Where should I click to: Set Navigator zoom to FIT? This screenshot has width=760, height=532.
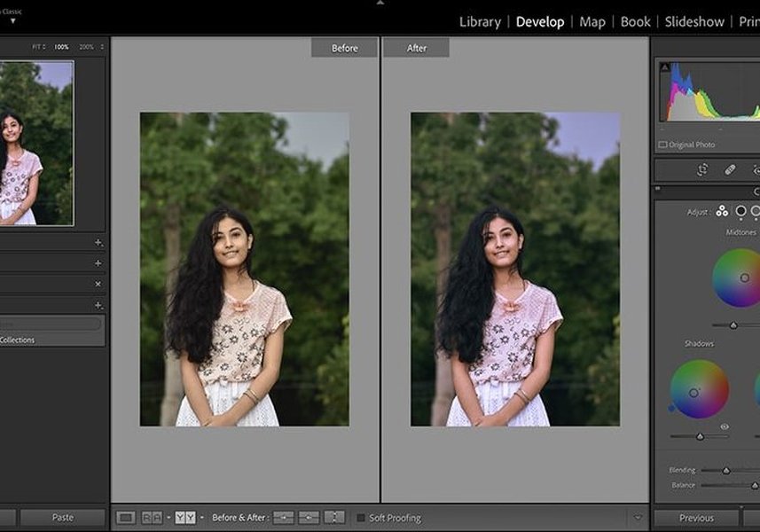point(38,47)
